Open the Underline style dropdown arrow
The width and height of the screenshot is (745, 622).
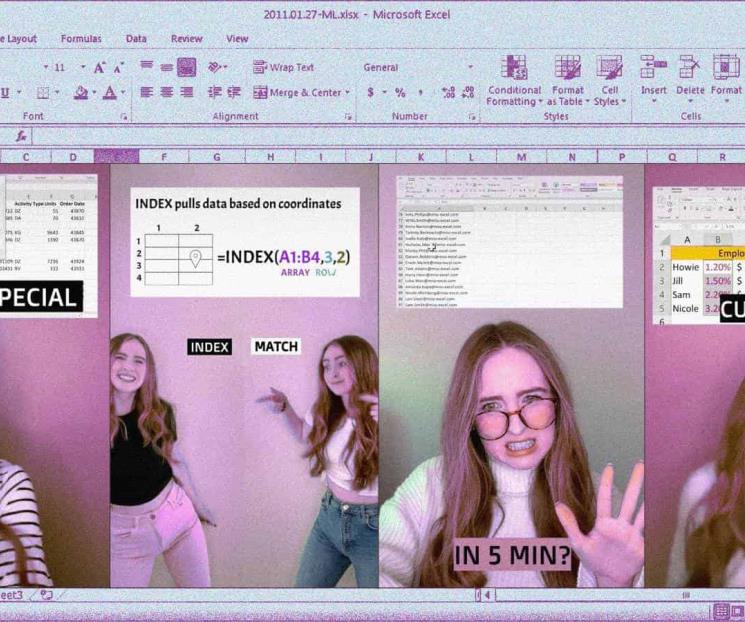(x=19, y=92)
